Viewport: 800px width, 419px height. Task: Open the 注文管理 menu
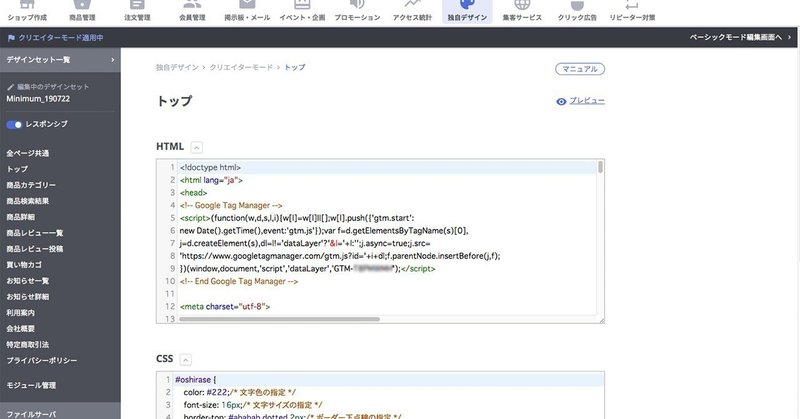point(137,11)
